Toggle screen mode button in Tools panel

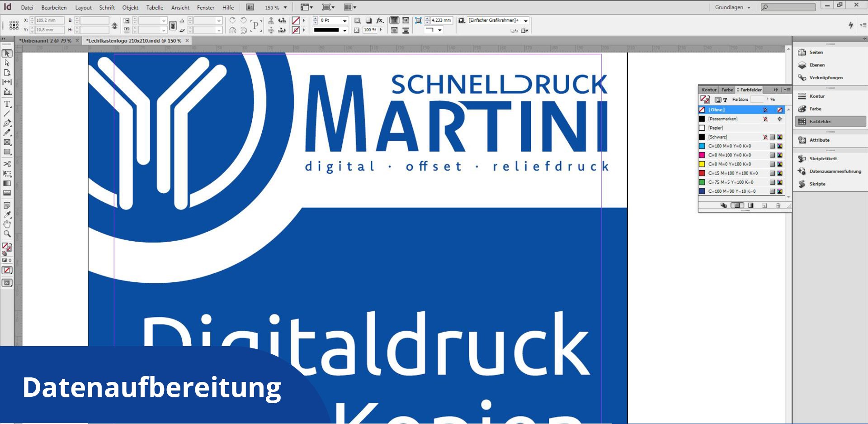[x=7, y=283]
